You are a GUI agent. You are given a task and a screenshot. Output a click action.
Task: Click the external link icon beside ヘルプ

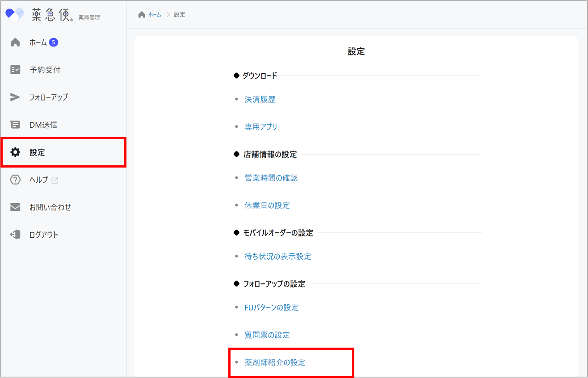click(x=55, y=181)
